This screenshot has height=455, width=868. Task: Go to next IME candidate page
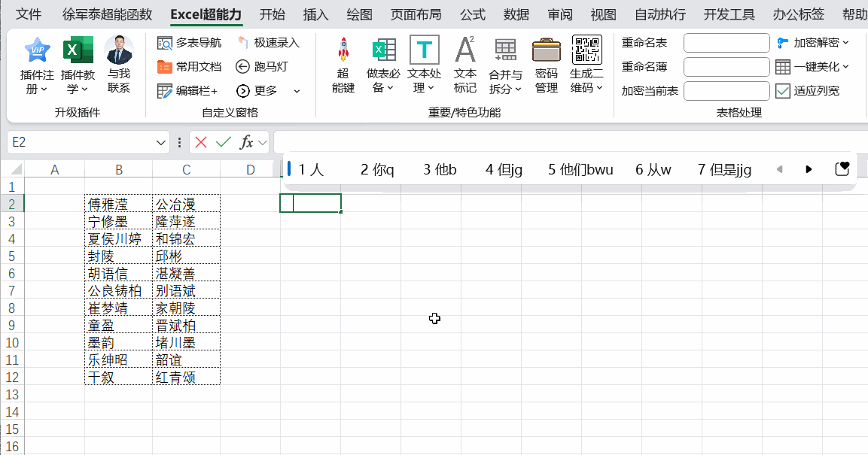pyautogui.click(x=809, y=169)
